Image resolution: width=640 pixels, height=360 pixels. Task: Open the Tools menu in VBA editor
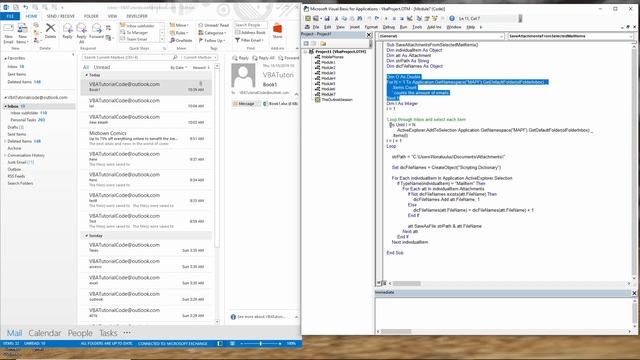[417, 27]
